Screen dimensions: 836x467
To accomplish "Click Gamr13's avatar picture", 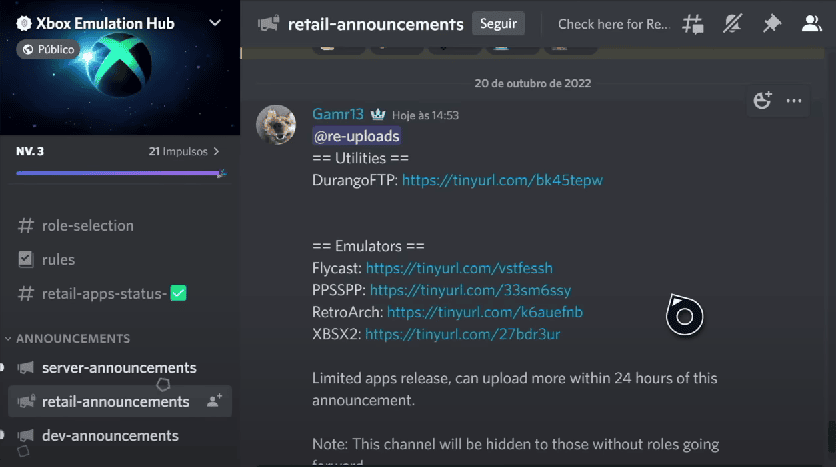I will (276, 124).
